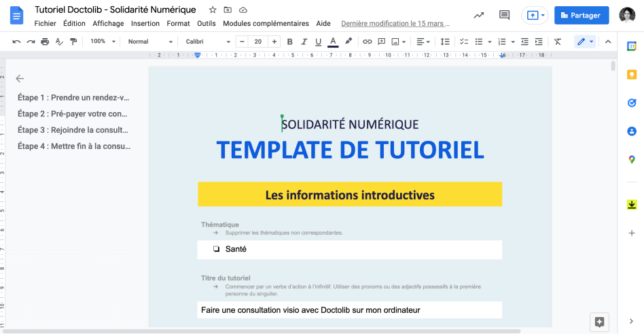The image size is (644, 334).
Task: Select the paint format tool
Action: [x=73, y=41]
